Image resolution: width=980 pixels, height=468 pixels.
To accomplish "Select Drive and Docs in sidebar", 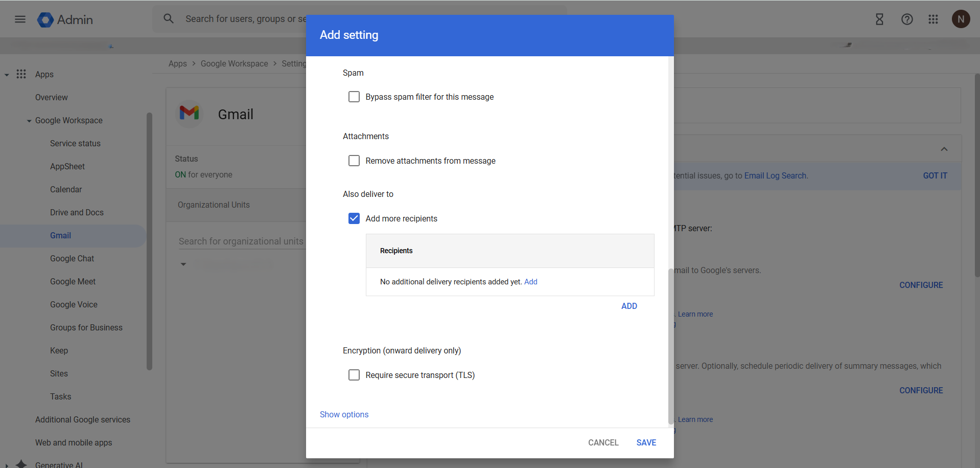I will [x=77, y=212].
